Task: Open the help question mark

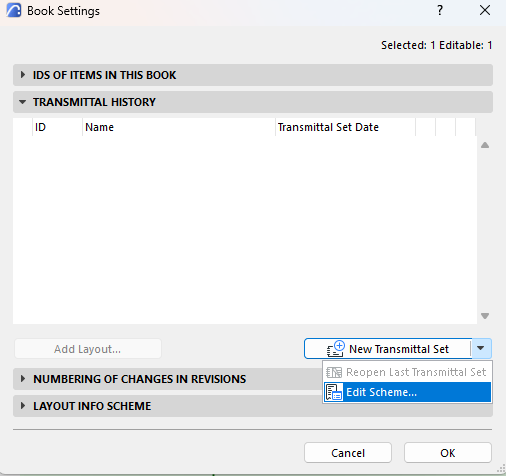Action: pyautogui.click(x=440, y=10)
